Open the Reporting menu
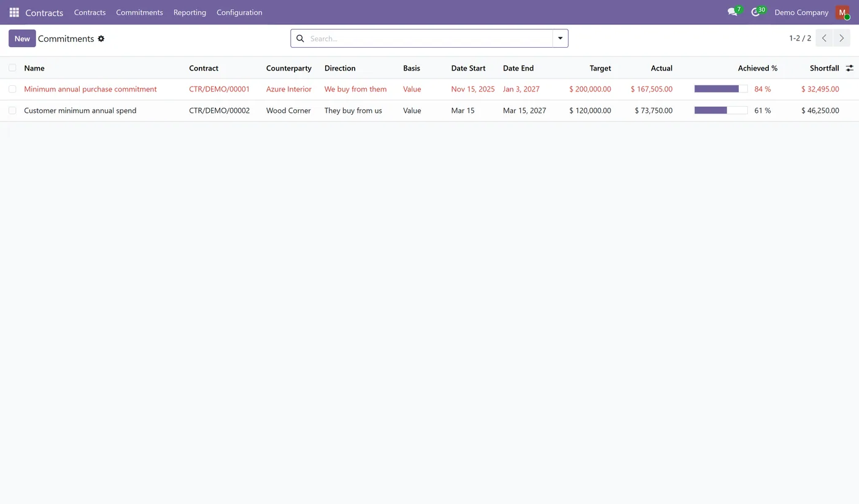The width and height of the screenshot is (859, 504). tap(190, 12)
